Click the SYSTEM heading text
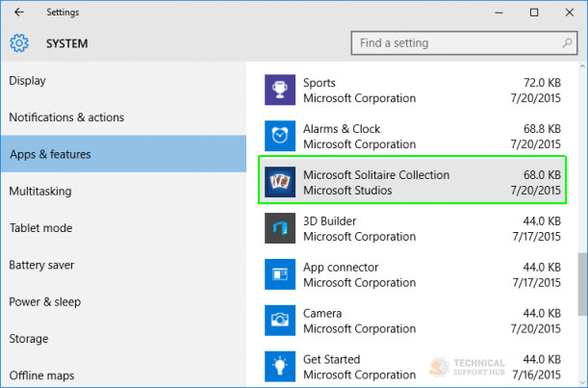This screenshot has width=588, height=388. (x=66, y=43)
